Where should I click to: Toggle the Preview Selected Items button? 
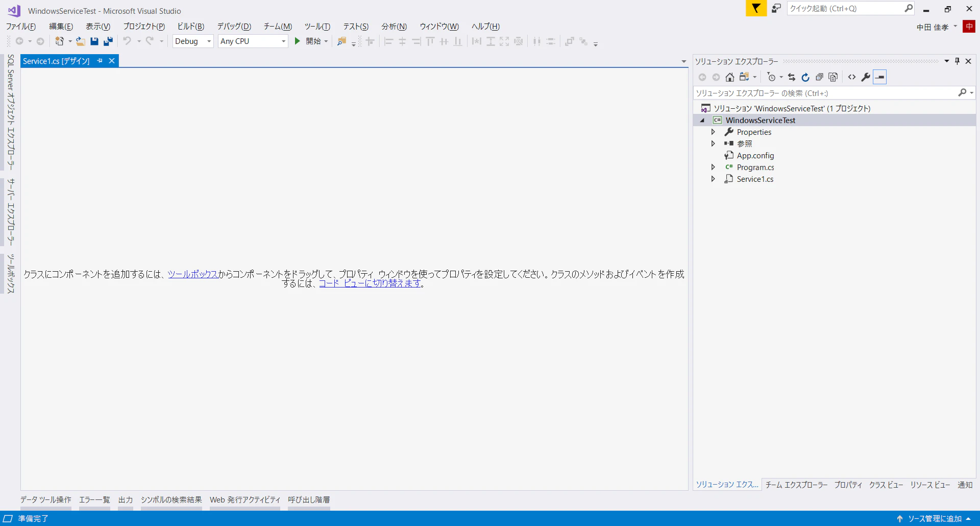pos(880,77)
